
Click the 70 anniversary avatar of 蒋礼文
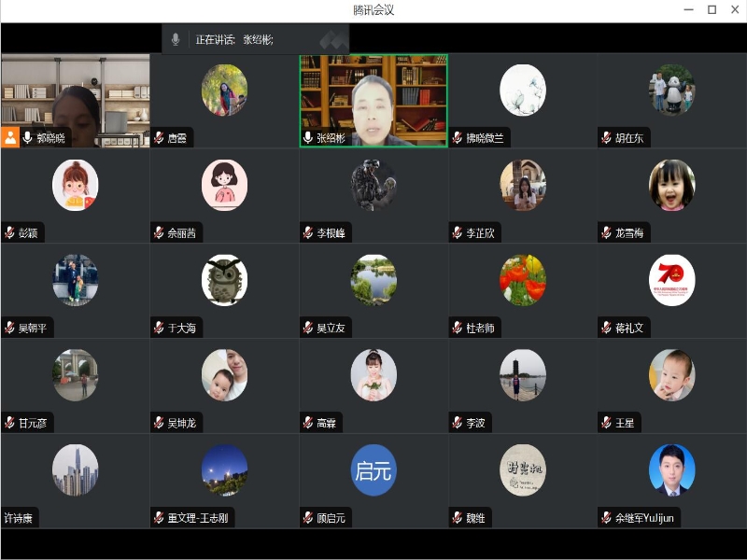[672, 279]
